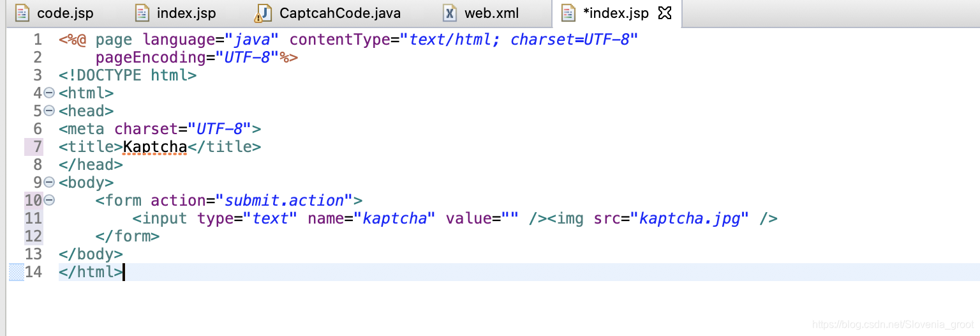Click the "submit.action" attribute value
The width and height of the screenshot is (980, 336).
(285, 201)
